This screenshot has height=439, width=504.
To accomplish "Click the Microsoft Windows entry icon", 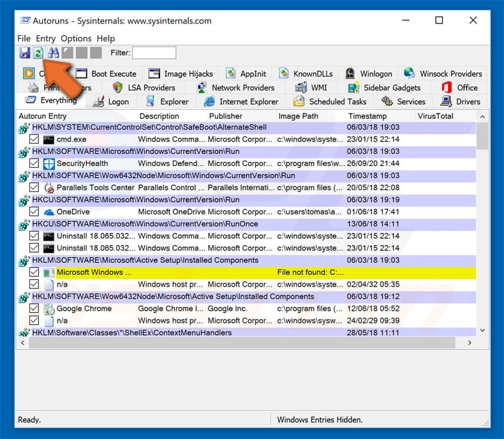I will [48, 272].
